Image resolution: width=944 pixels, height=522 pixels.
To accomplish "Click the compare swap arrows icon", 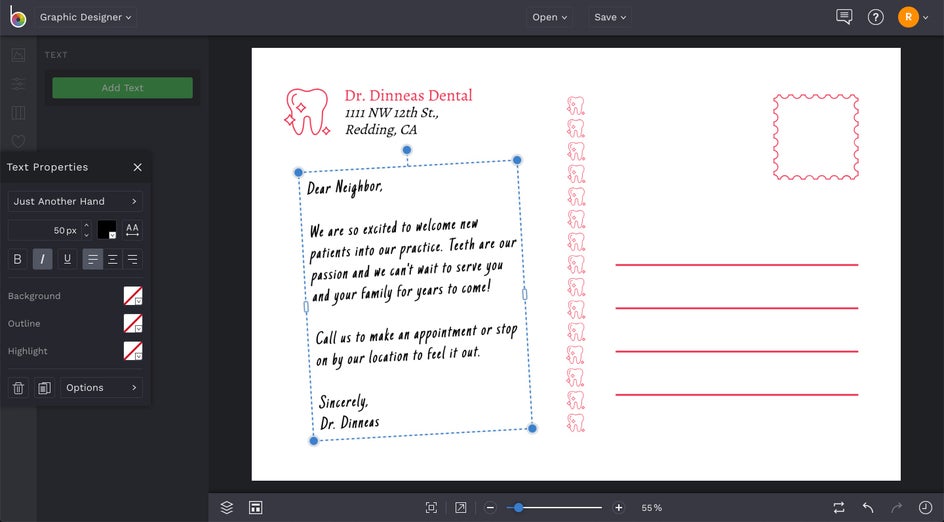I will pos(839,508).
